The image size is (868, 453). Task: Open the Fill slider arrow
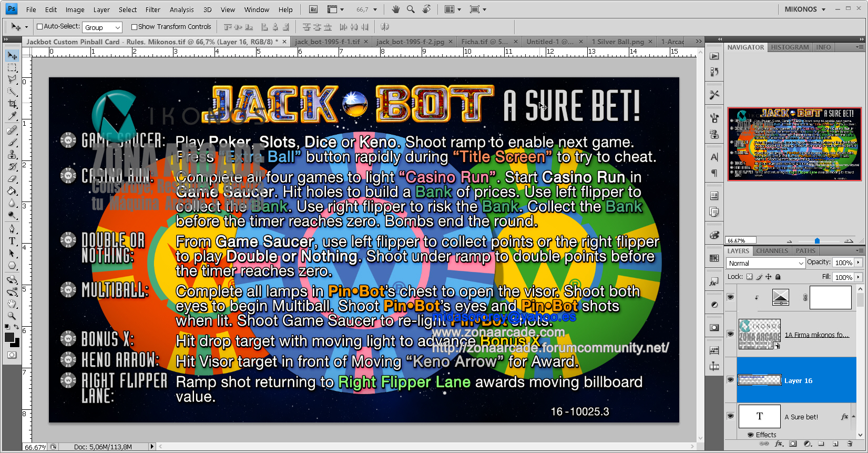(x=859, y=277)
